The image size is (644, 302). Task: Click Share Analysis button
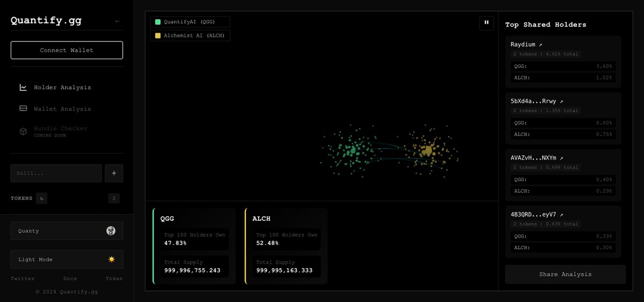565,274
